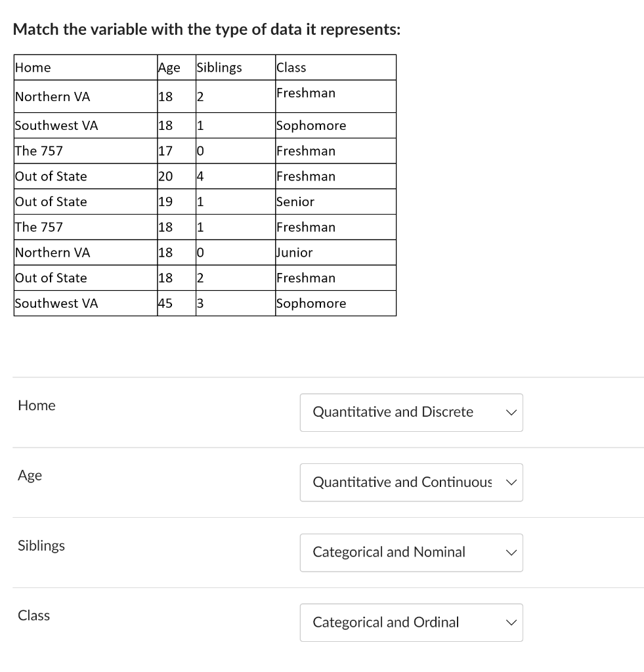Click the Junior cell in the table

click(295, 253)
